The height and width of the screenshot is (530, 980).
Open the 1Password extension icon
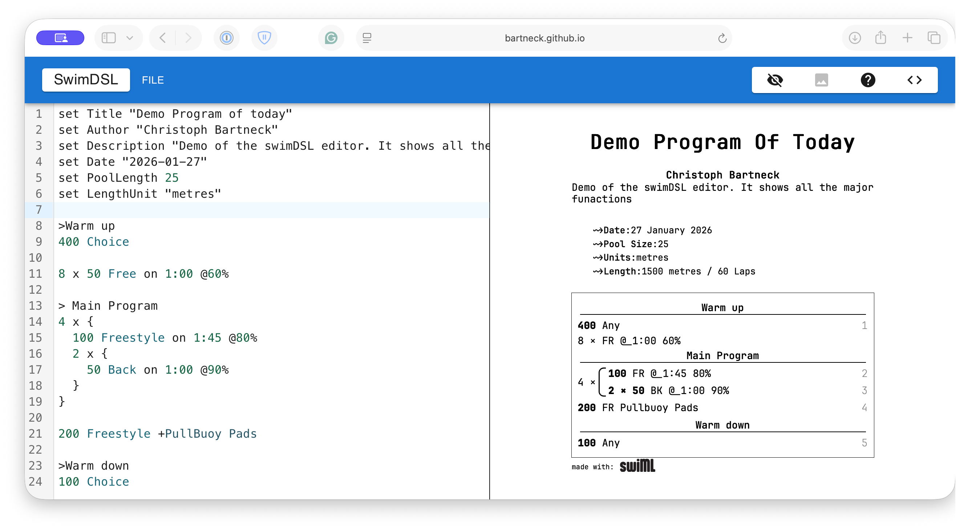tap(227, 38)
